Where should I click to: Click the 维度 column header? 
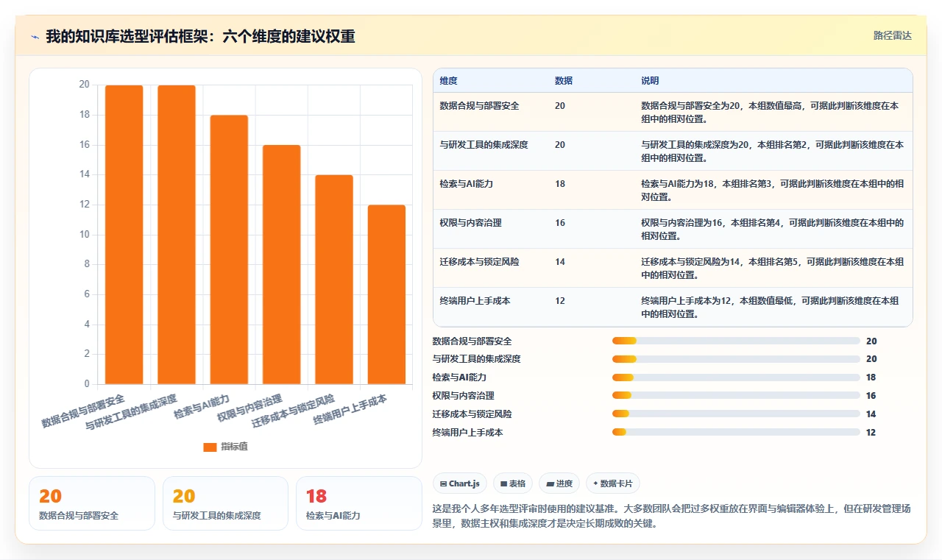[x=448, y=81]
